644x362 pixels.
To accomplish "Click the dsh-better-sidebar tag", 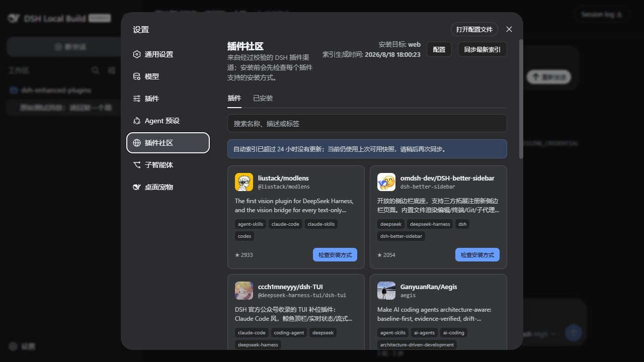I will coord(401,236).
